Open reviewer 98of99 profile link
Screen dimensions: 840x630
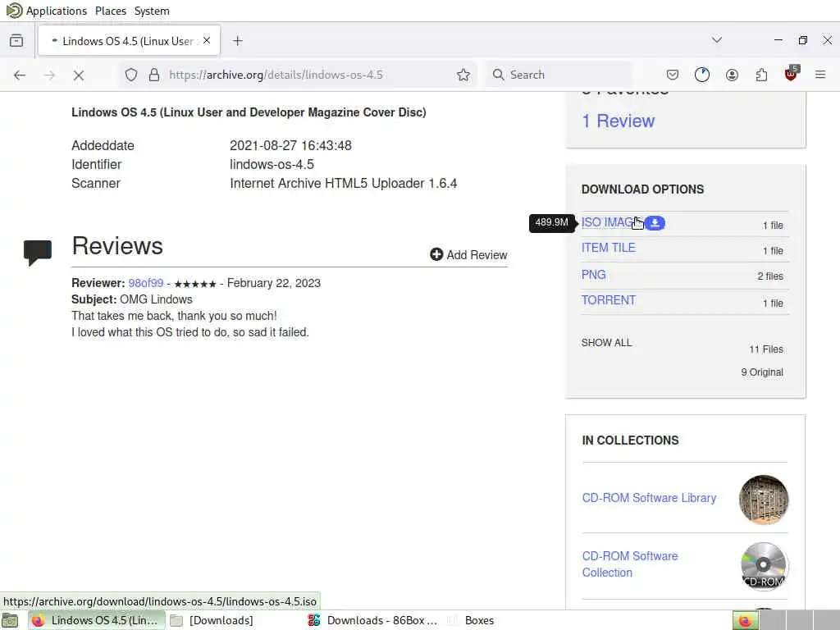coord(146,283)
